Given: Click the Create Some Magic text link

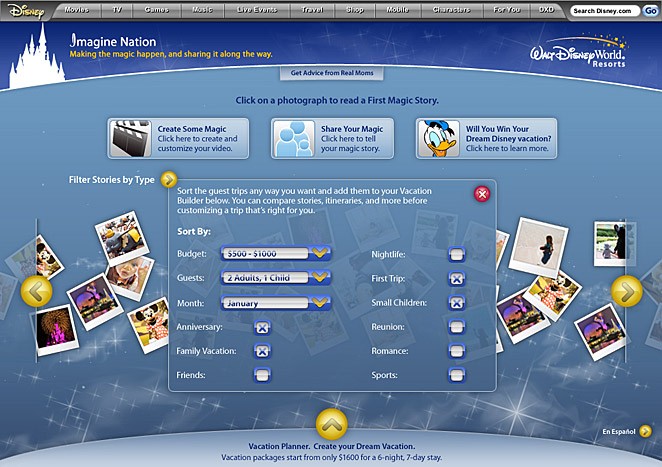Looking at the screenshot, I should (x=192, y=129).
